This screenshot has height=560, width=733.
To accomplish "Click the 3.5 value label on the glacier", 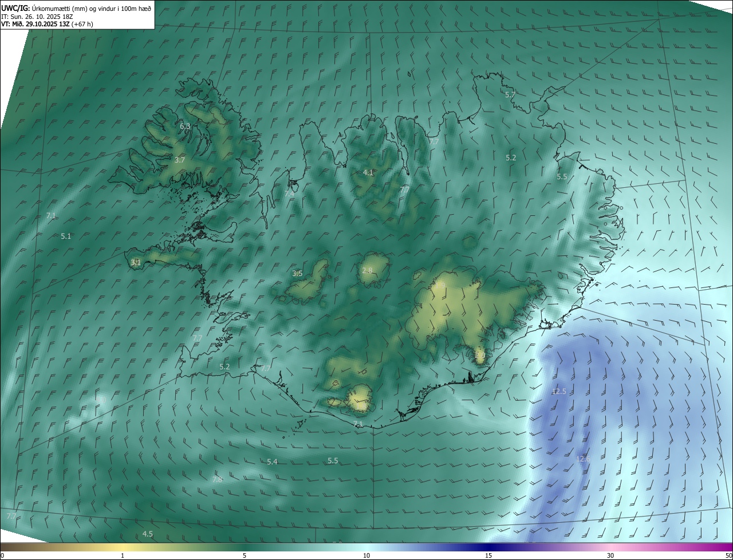I will (x=297, y=273).
